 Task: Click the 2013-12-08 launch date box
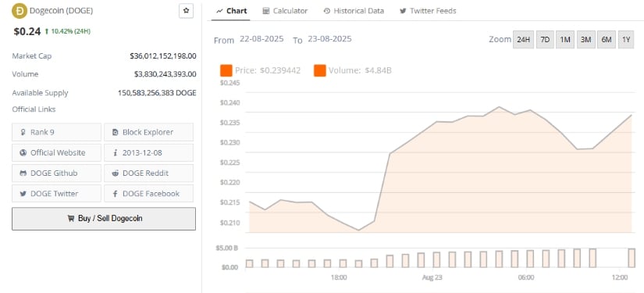coord(148,153)
